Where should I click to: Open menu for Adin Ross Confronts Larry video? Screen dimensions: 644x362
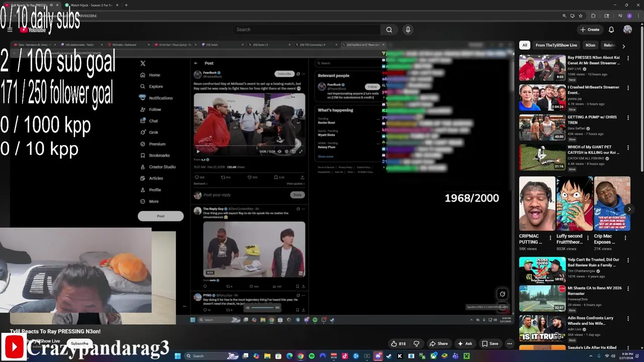click(628, 318)
